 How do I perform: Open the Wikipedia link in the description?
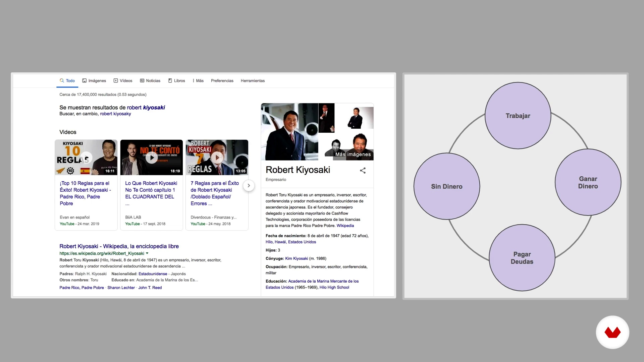345,226
